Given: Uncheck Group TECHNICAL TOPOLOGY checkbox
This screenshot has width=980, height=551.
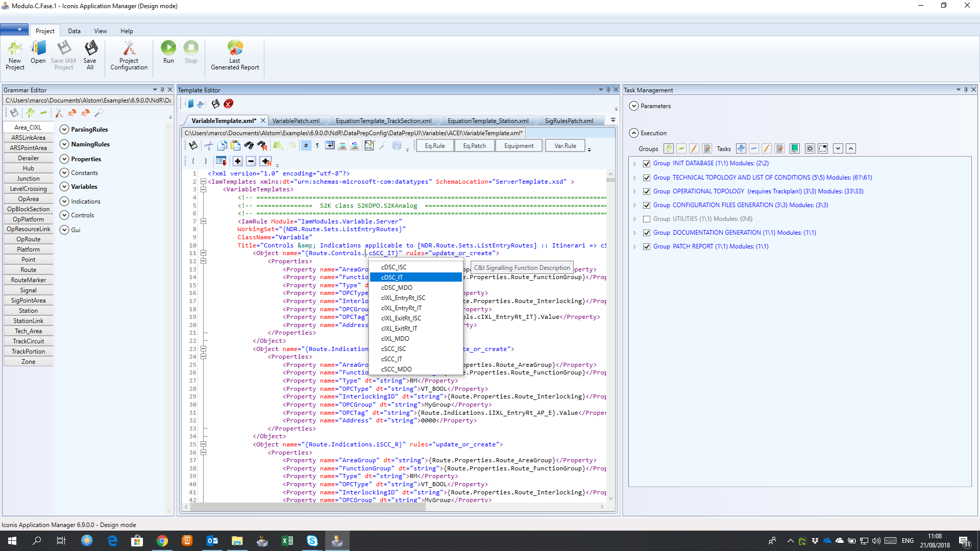Looking at the screenshot, I should pos(647,178).
